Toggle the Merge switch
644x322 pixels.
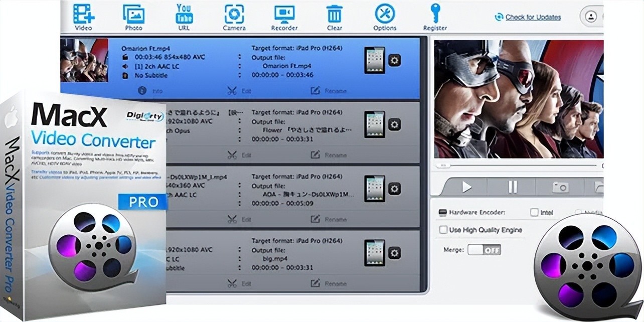point(484,249)
